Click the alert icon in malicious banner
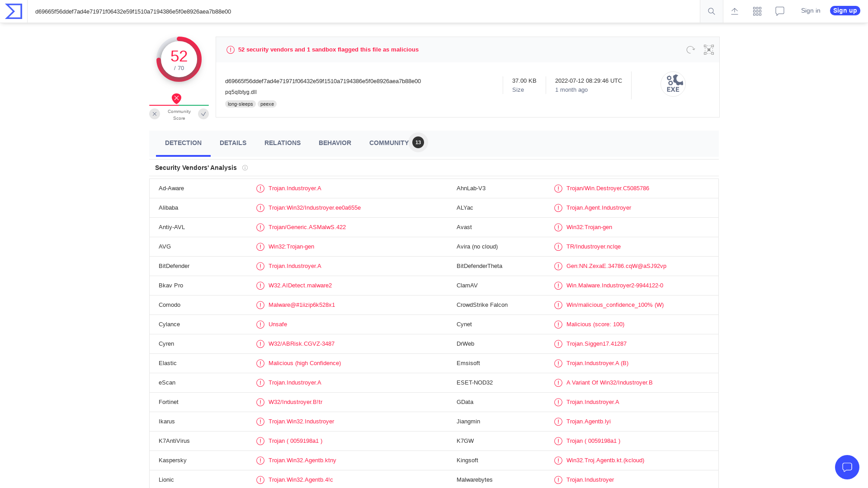The width and height of the screenshot is (868, 488). [231, 50]
